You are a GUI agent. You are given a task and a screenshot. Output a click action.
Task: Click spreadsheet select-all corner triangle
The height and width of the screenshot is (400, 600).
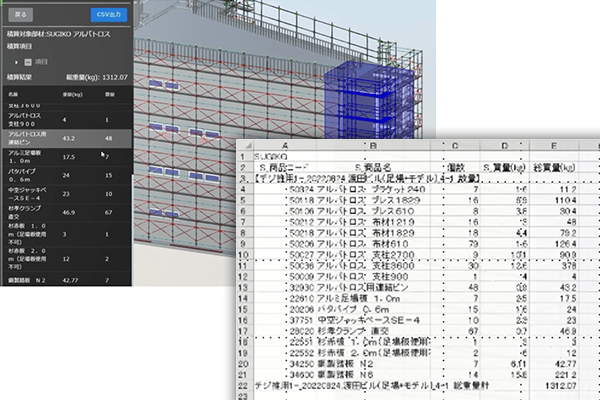coord(248,146)
